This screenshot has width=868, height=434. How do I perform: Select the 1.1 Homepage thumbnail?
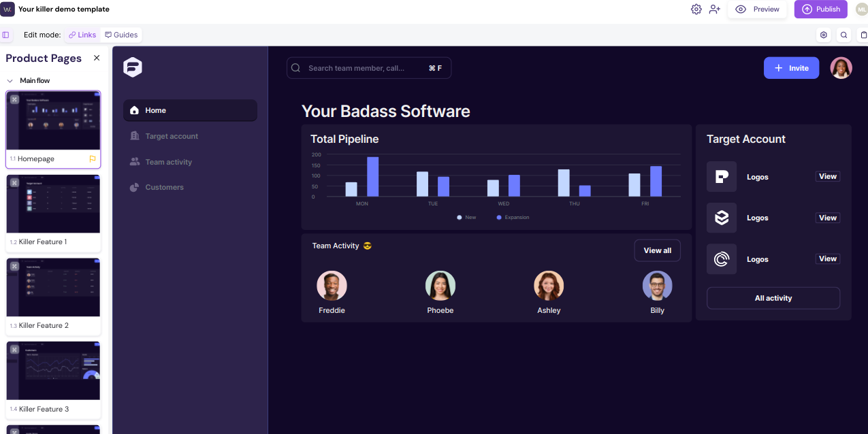point(53,122)
